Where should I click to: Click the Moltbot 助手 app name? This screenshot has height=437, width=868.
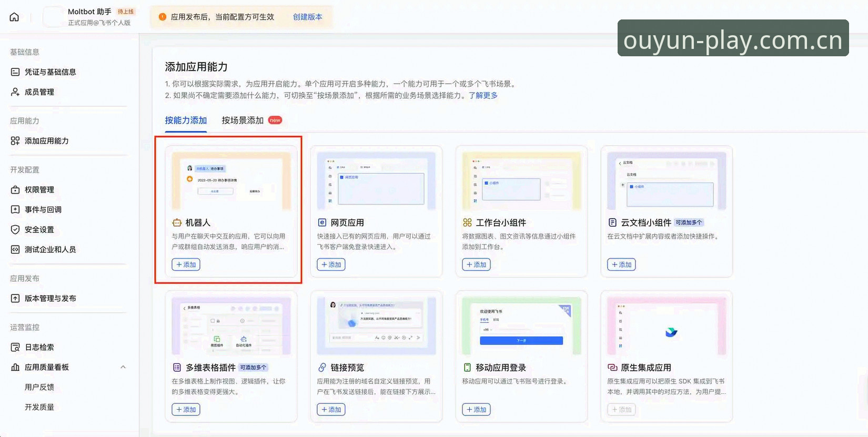89,12
